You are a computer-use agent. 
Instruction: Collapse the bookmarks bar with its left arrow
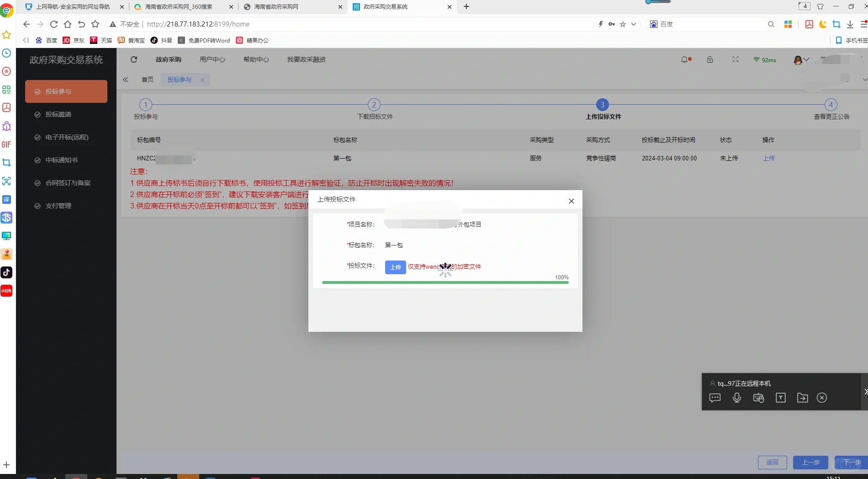click(x=26, y=40)
